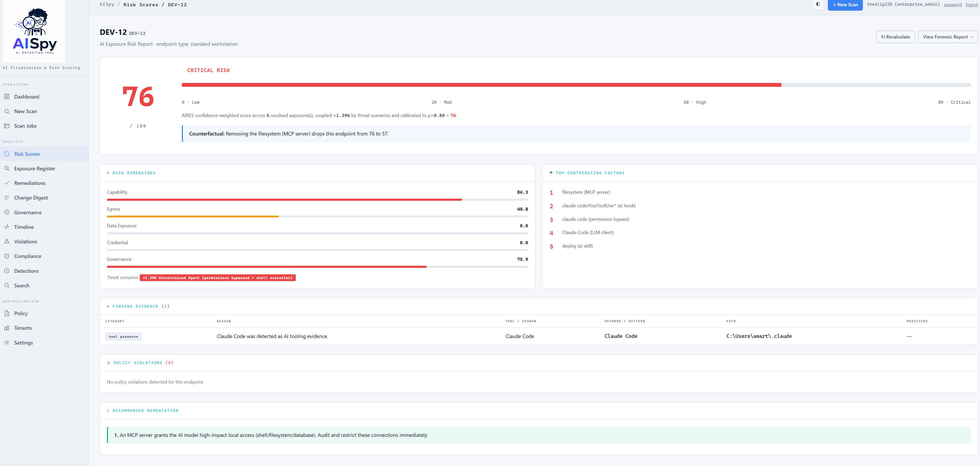This screenshot has height=466, width=980.
Task: Click the Scan Jobs table icon
Action: pyautogui.click(x=7, y=126)
